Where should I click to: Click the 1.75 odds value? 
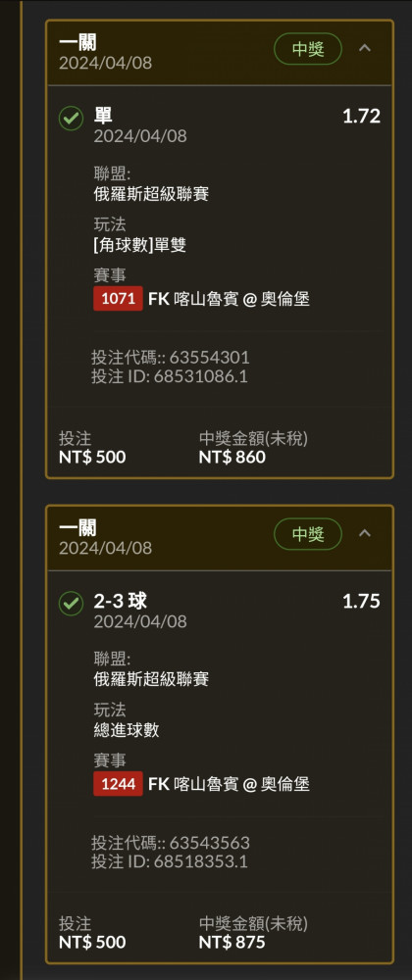(x=361, y=602)
